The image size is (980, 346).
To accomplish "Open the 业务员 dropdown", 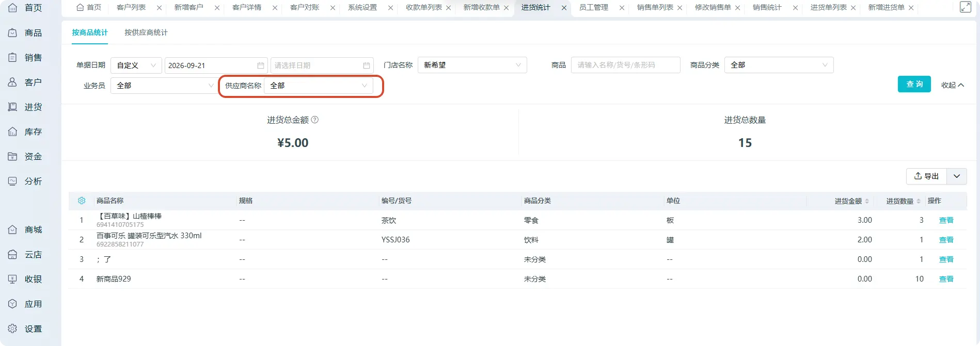I will (x=164, y=86).
